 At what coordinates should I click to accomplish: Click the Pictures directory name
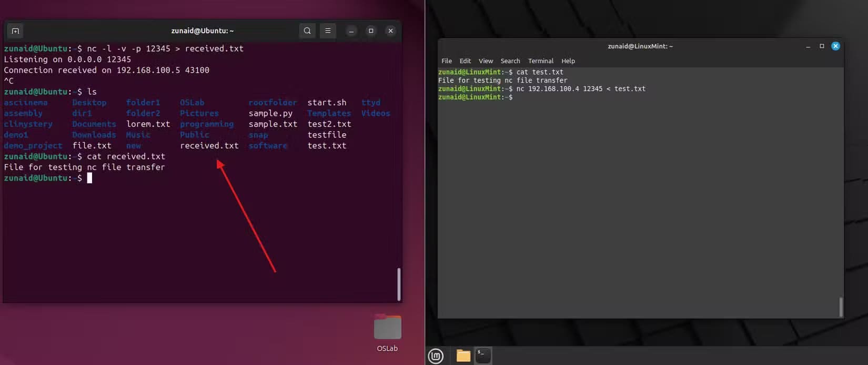199,113
